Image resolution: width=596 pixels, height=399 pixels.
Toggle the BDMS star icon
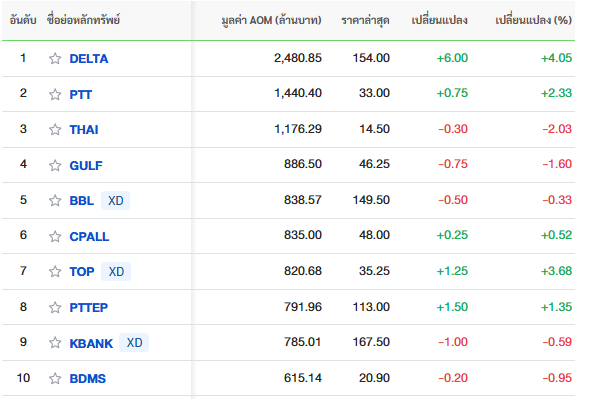(55, 378)
